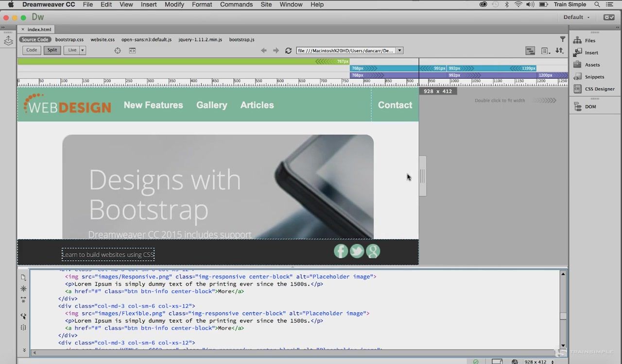The height and width of the screenshot is (364, 622).
Task: Expand more code toolbar tools at bottom
Action: pos(24,350)
